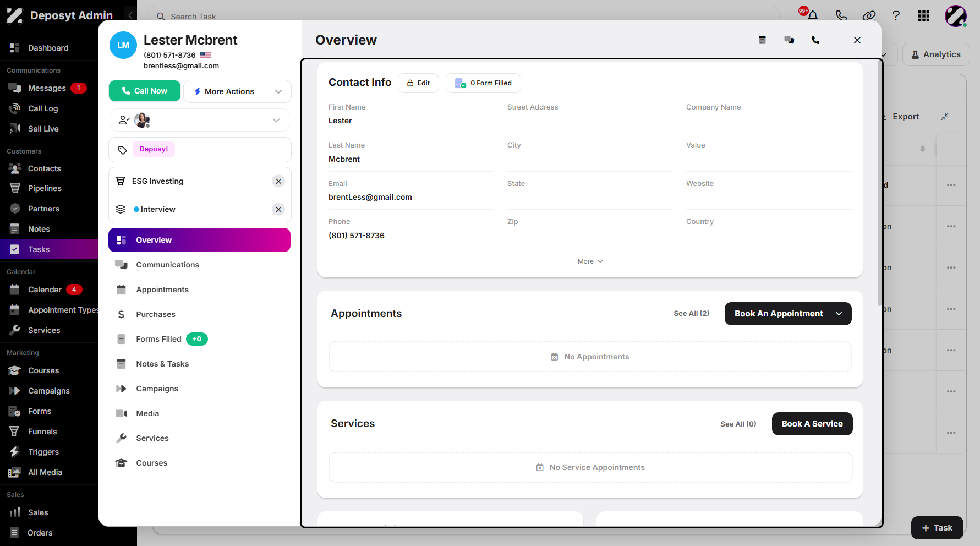The height and width of the screenshot is (546, 980).
Task: Collapse the Deposyt Admin sidebar
Action: [x=130, y=15]
